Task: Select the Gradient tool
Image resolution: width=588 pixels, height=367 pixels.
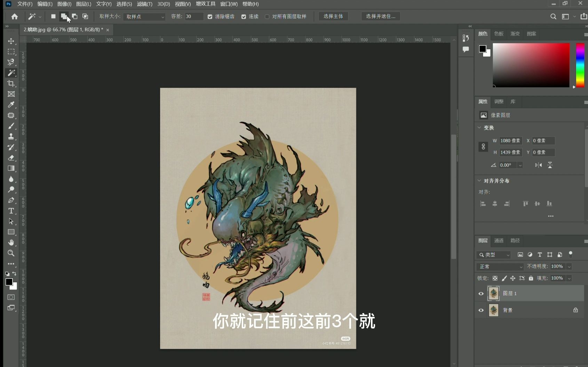Action: [11, 168]
